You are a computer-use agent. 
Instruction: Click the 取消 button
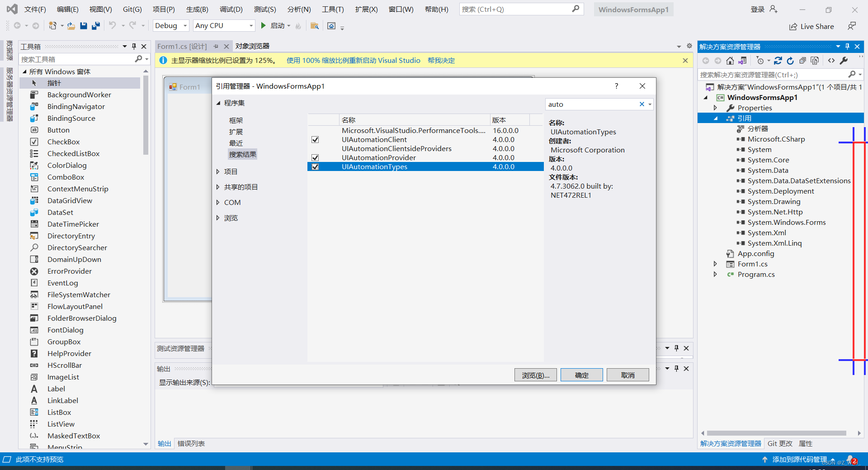(628, 375)
